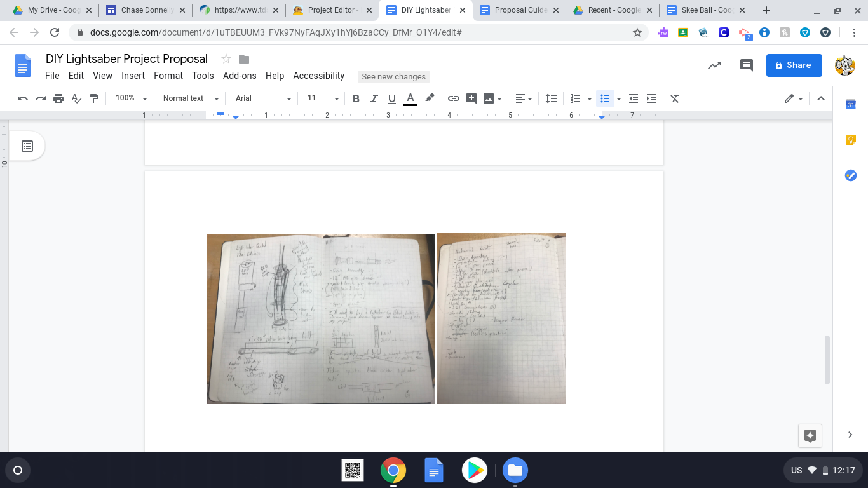Move document using the folder icon
Viewport: 868px width, 488px height.
pyautogui.click(x=244, y=59)
